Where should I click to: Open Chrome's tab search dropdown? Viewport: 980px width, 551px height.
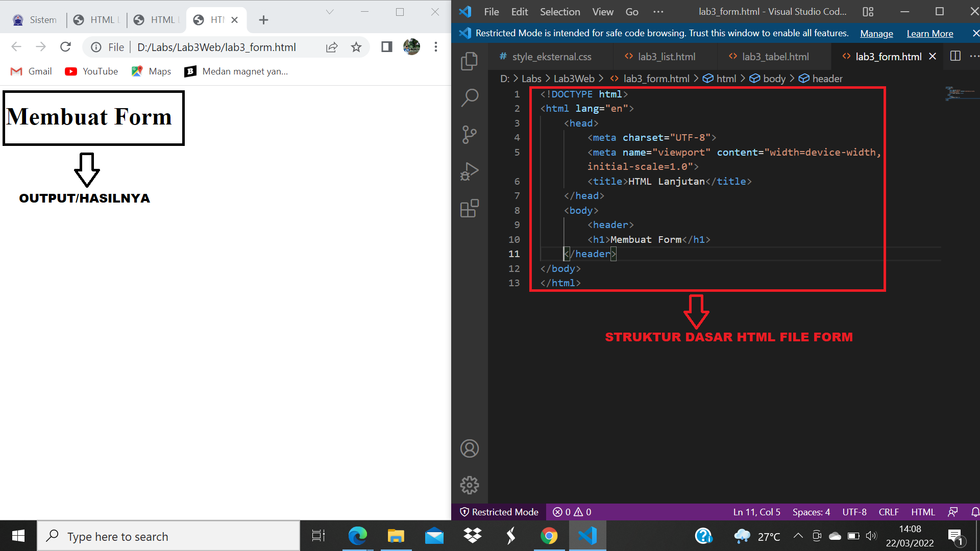(330, 11)
